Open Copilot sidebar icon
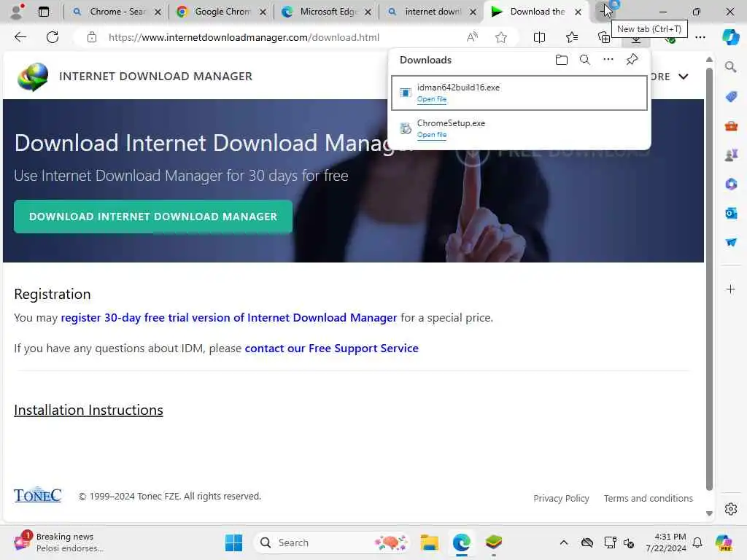 [x=730, y=37]
